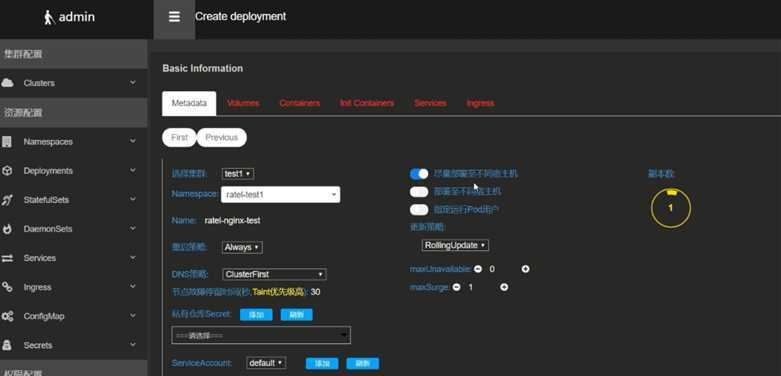
Task: Click the Ingress link icon
Action: (7, 287)
